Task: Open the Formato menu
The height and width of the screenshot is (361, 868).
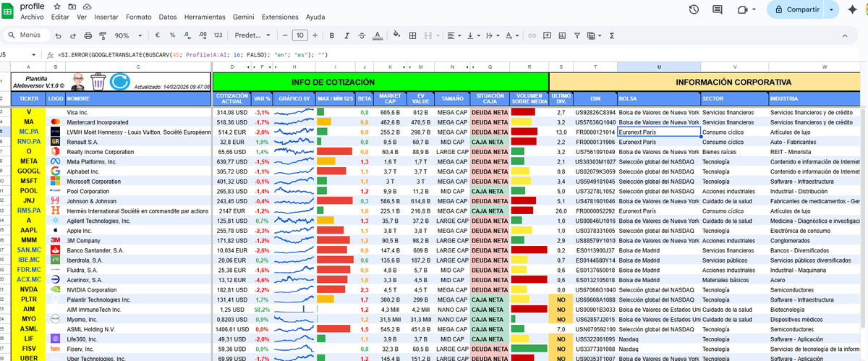Action: (139, 17)
